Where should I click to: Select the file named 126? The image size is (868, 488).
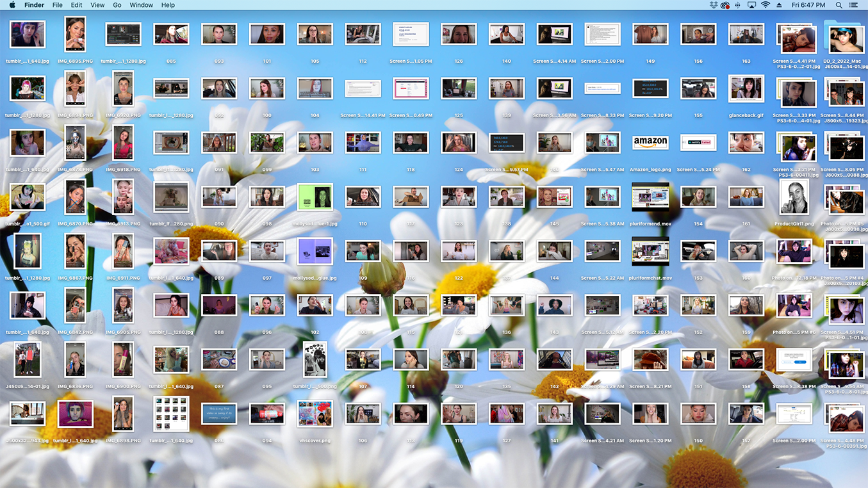pos(459,34)
